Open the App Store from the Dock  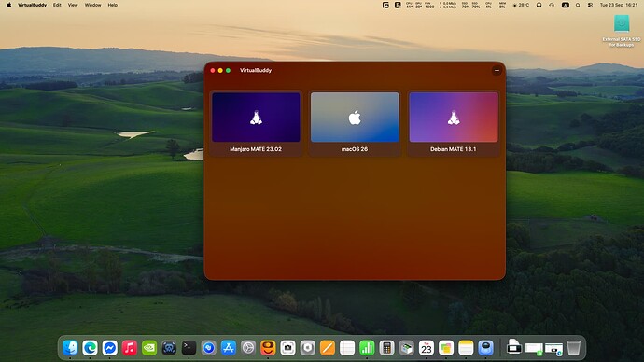tap(229, 348)
